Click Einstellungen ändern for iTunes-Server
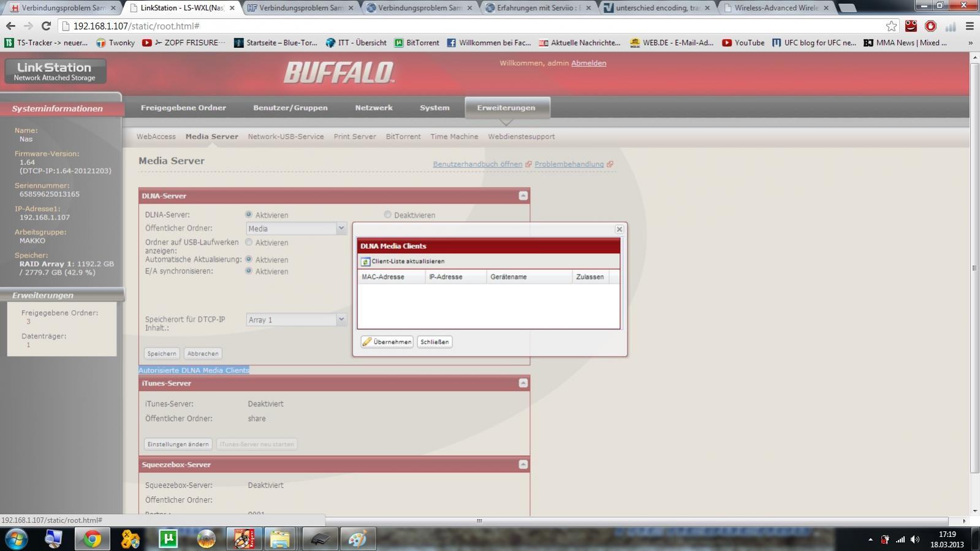The image size is (980, 551). tap(178, 444)
